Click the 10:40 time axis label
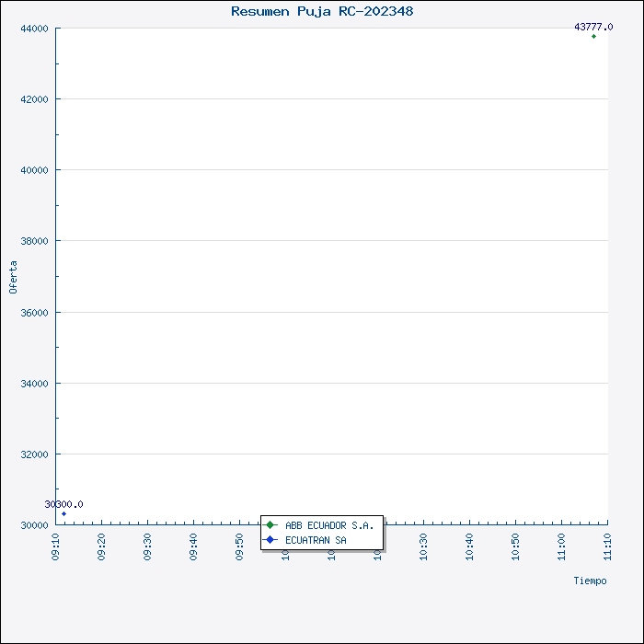This screenshot has width=644, height=644. [x=470, y=546]
